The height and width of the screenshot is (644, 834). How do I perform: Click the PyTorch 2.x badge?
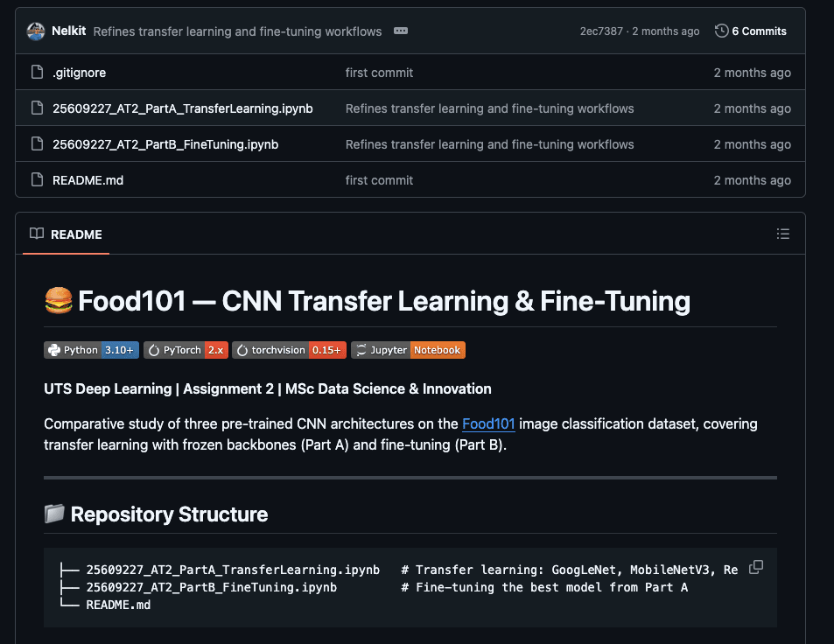186,350
